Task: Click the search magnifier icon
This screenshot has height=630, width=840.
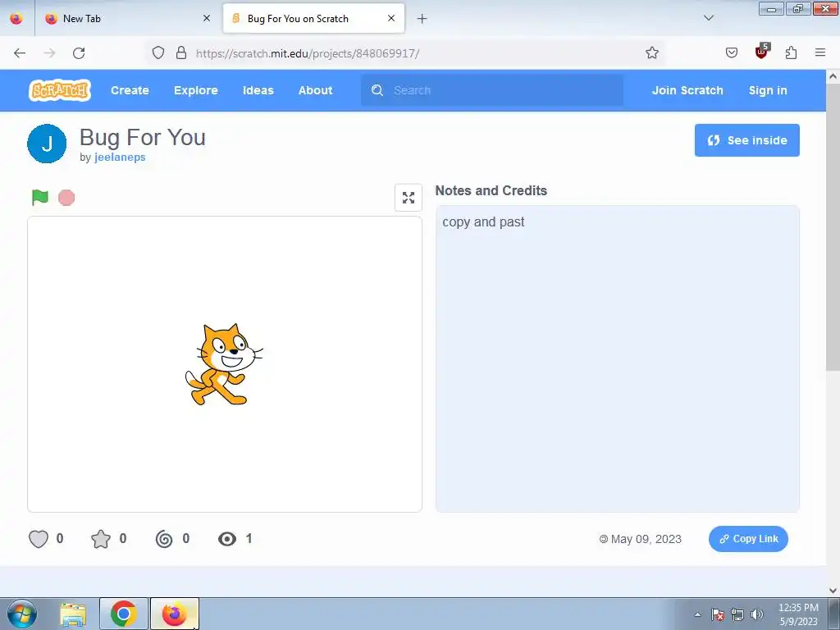Action: point(377,90)
